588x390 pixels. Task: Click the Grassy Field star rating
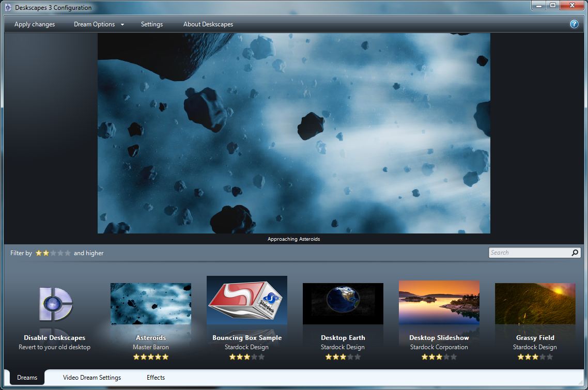click(x=535, y=357)
